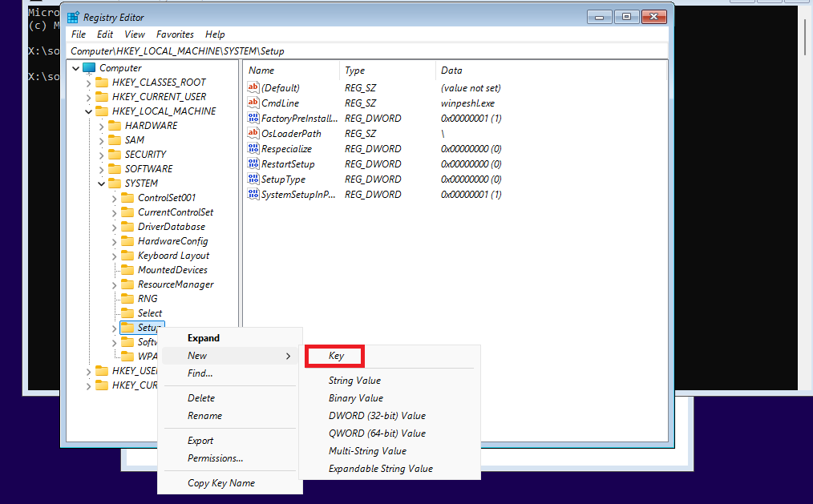
Task: Select the OsLoaderPath string value icon
Action: pyautogui.click(x=253, y=134)
